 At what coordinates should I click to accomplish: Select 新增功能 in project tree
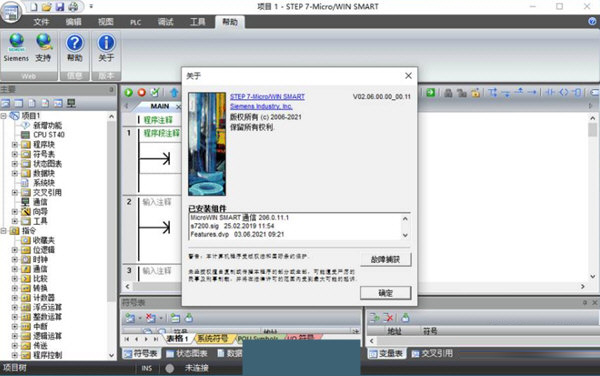(x=47, y=125)
